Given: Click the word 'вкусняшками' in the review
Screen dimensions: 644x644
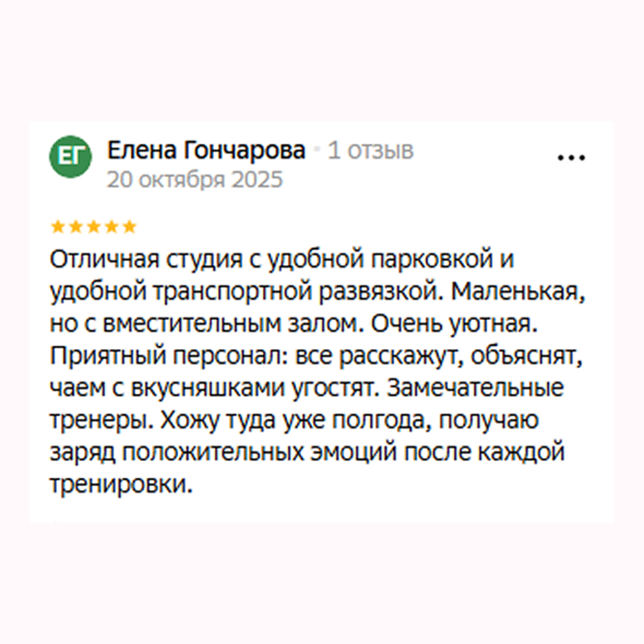Looking at the screenshot, I should click(203, 389).
